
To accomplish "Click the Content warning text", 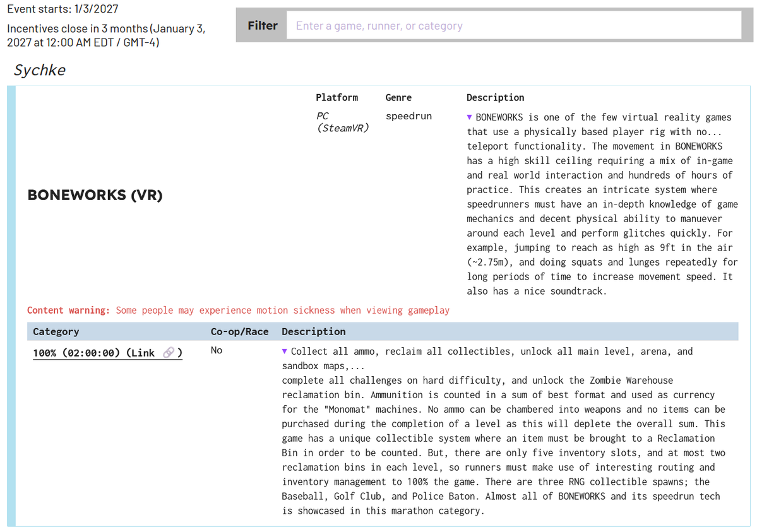I will [x=238, y=310].
